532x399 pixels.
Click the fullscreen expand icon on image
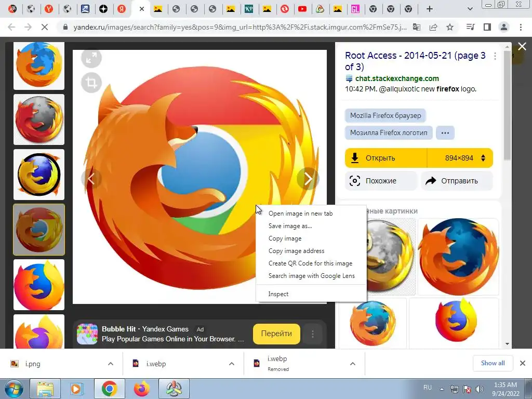pyautogui.click(x=91, y=58)
